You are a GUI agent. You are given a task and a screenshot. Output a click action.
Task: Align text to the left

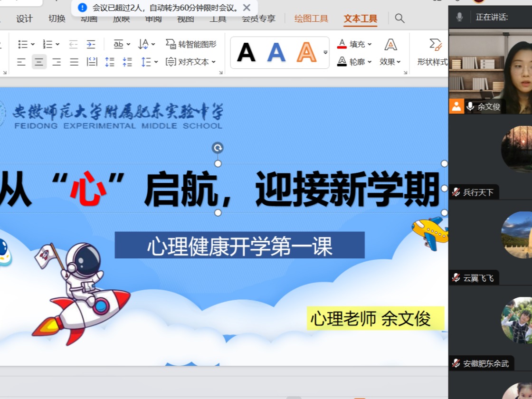pos(21,62)
